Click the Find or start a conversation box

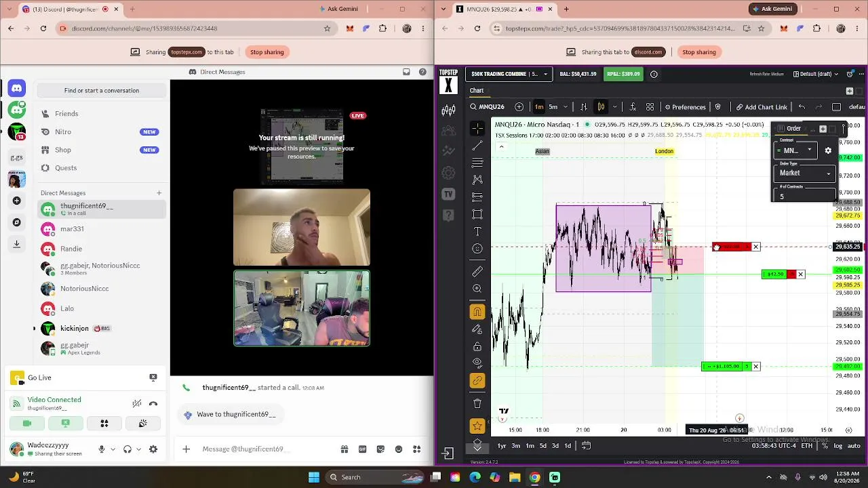click(x=102, y=91)
